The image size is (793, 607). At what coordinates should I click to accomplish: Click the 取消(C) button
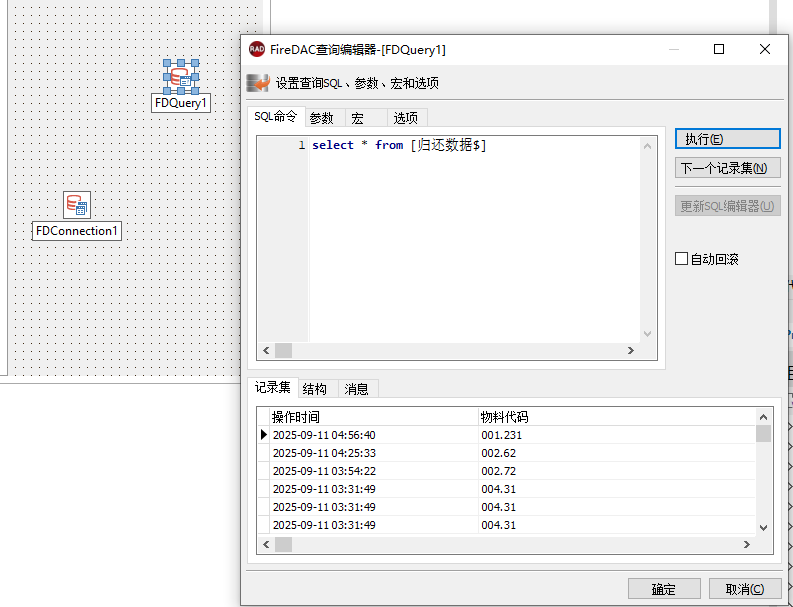(x=745, y=589)
